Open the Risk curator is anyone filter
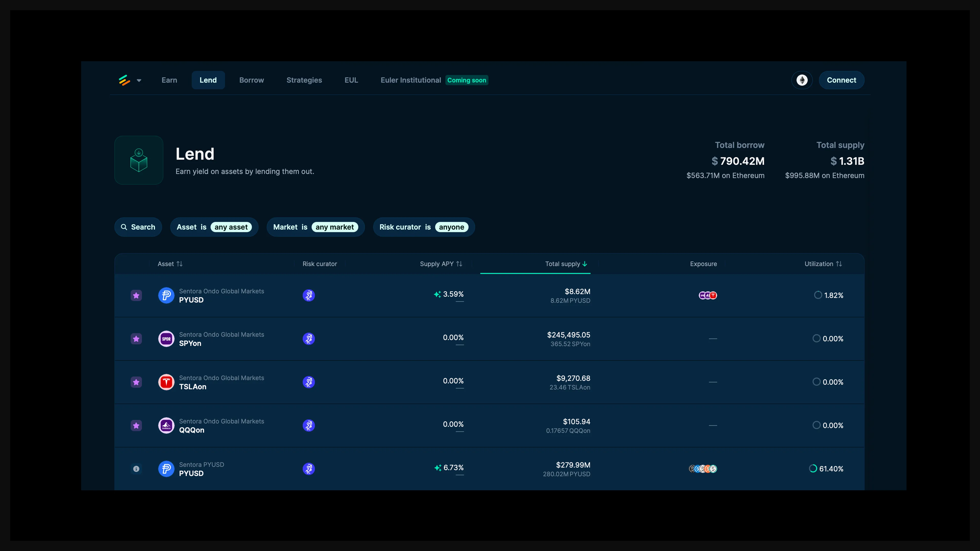 click(424, 227)
